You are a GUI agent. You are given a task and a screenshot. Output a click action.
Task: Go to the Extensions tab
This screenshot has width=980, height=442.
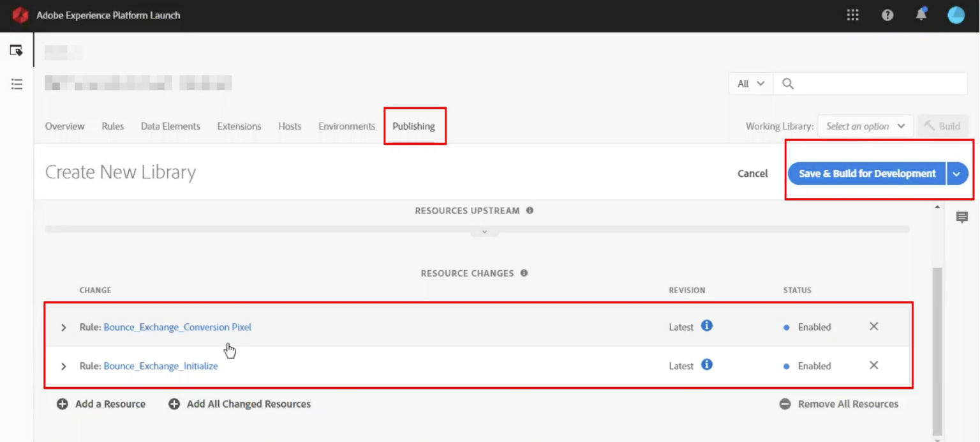pos(239,126)
